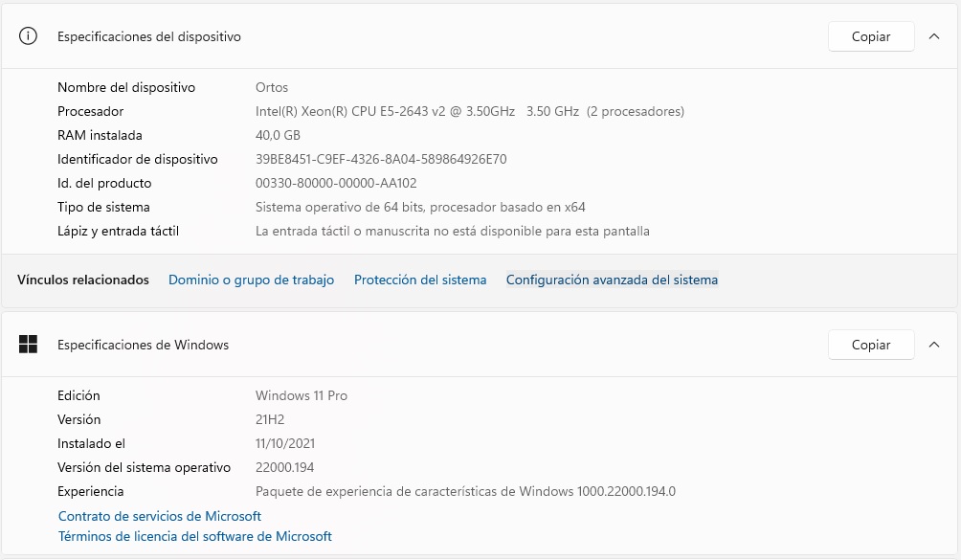Click the device name value Ortos
Viewport: 961px width, 560px height.
tap(272, 87)
